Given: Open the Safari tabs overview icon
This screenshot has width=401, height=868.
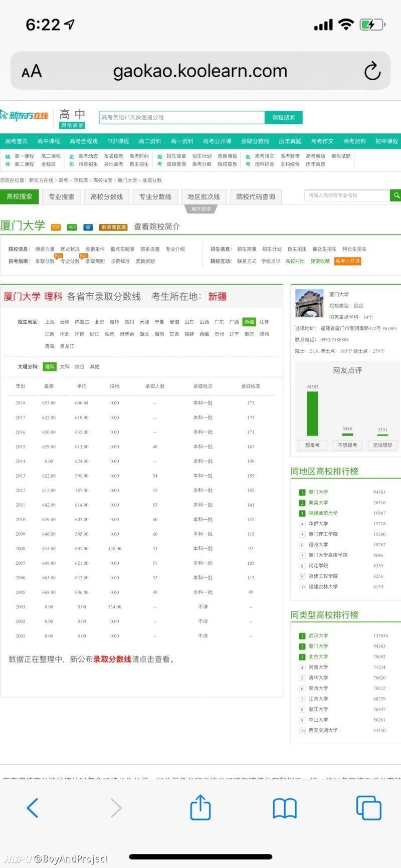Looking at the screenshot, I should pos(368,808).
